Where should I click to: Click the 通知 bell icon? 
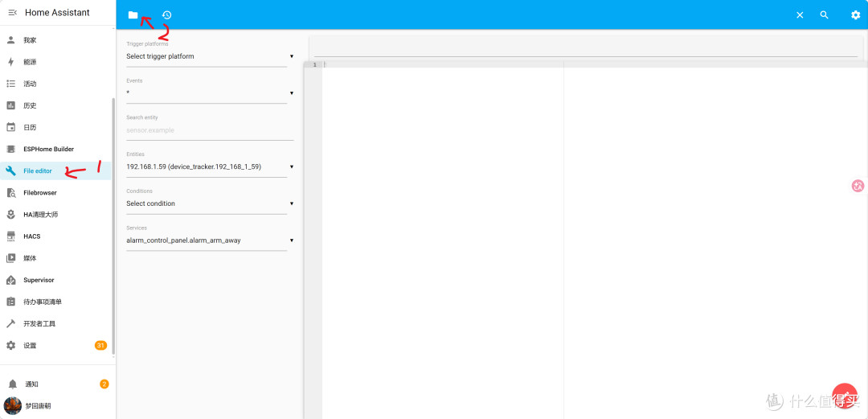pyautogui.click(x=12, y=384)
